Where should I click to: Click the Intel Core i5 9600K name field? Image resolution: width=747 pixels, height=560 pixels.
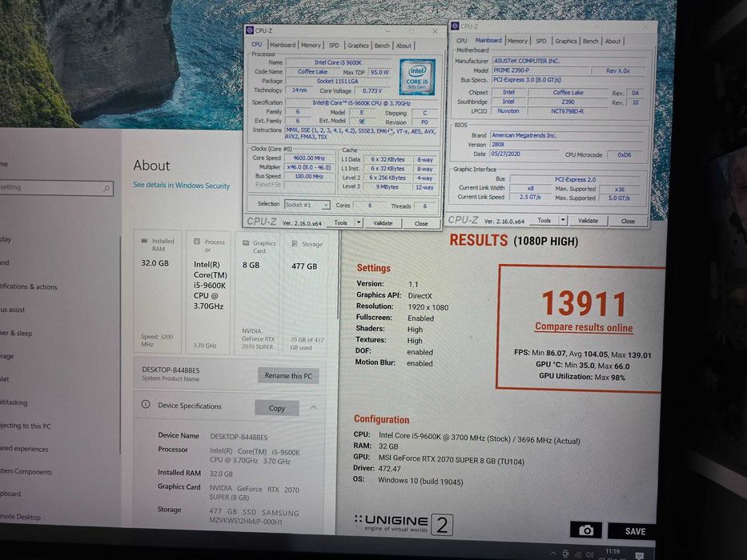pos(338,62)
